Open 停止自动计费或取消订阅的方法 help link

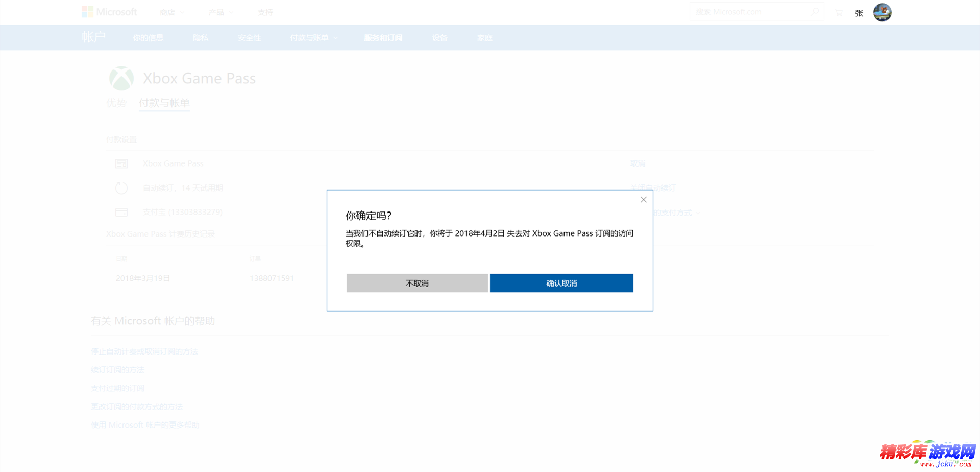point(144,351)
